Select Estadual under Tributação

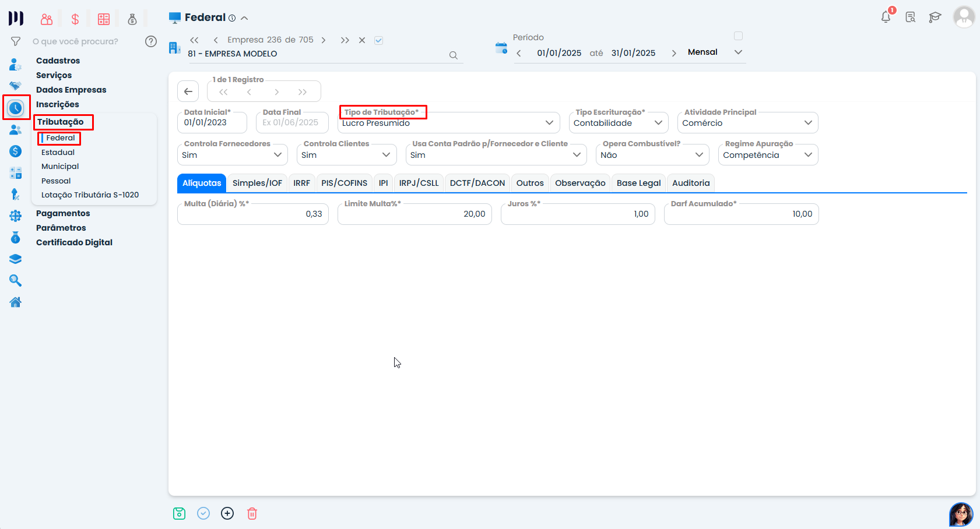[x=58, y=152]
